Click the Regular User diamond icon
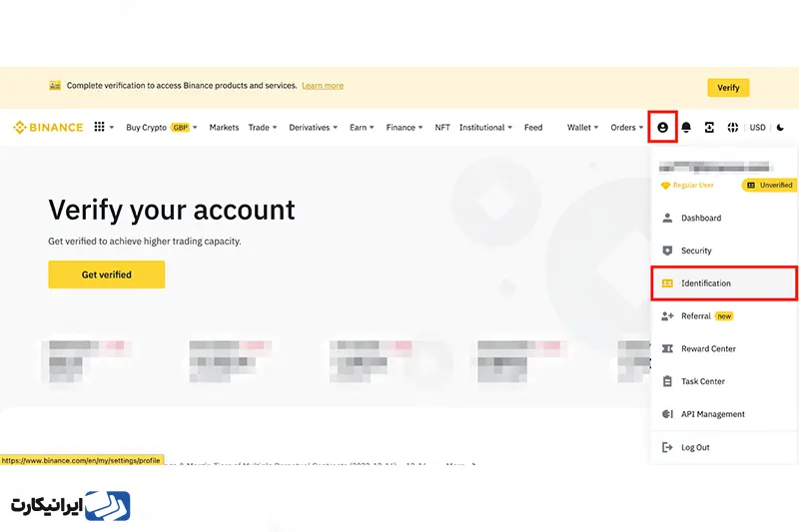Screen dimensions: 799x532 click(x=665, y=186)
